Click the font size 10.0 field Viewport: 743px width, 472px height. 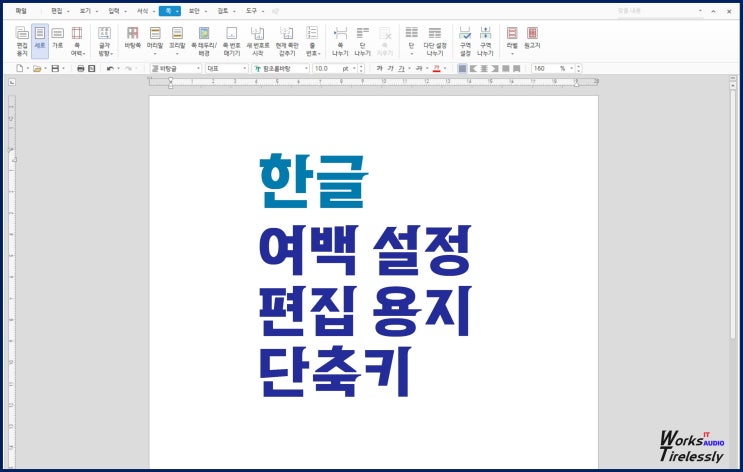330,69
